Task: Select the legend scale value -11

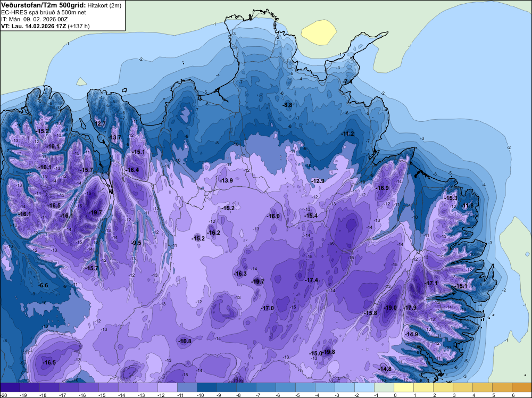Action: [181, 395]
